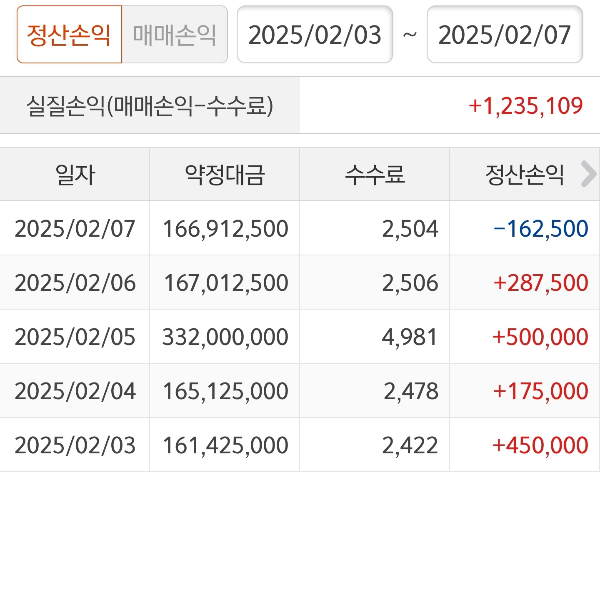This screenshot has width=600, height=600.
Task: Click the 정산손익 column header
Action: (525, 175)
